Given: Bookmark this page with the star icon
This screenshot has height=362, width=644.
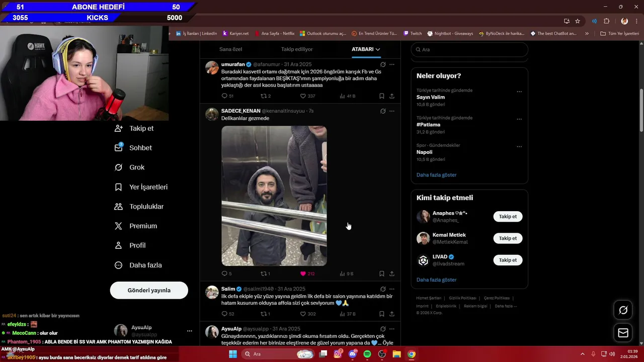Looking at the screenshot, I should tap(578, 21).
